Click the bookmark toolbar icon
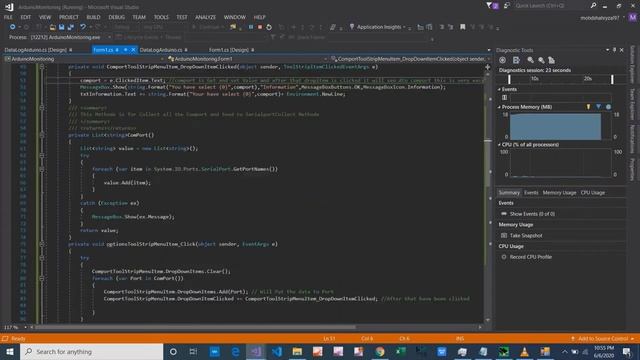This screenshot has width=640, height=360. (x=462, y=27)
